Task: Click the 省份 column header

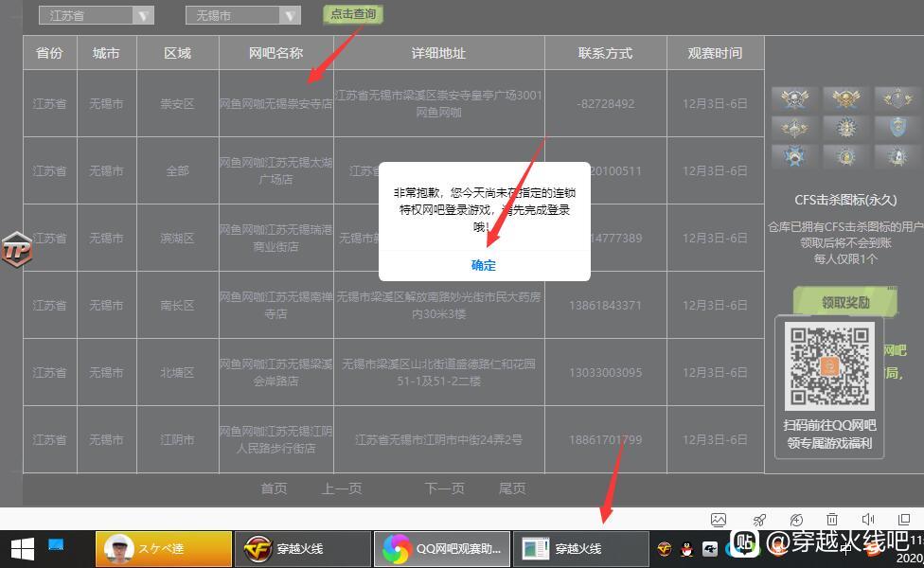Action: pyautogui.click(x=49, y=53)
